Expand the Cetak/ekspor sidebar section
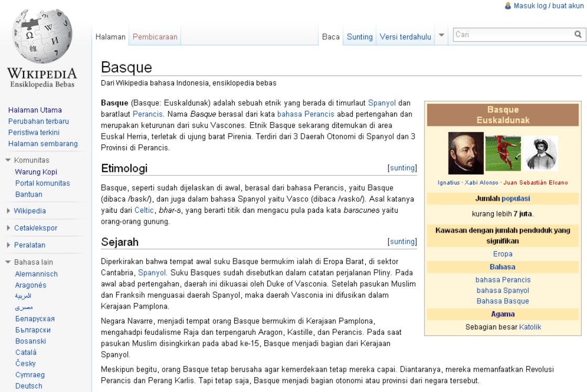Viewport: 587px width, 392px height. [8, 227]
